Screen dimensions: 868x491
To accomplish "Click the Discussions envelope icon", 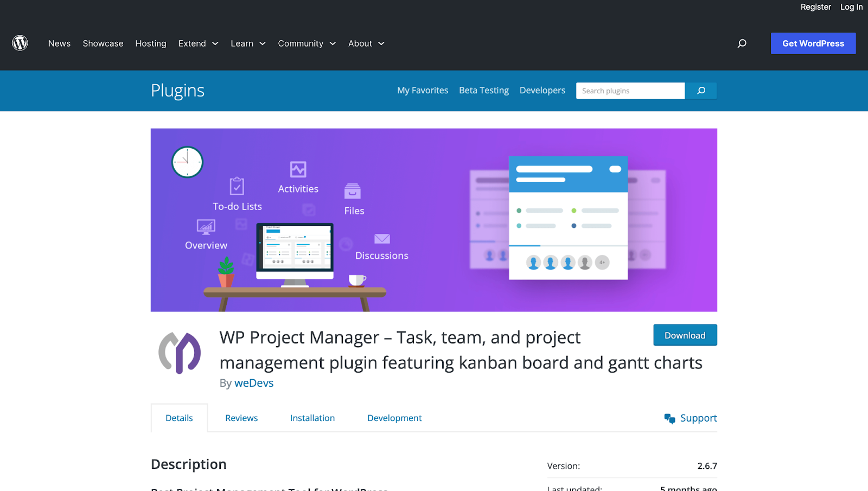I will click(x=382, y=239).
